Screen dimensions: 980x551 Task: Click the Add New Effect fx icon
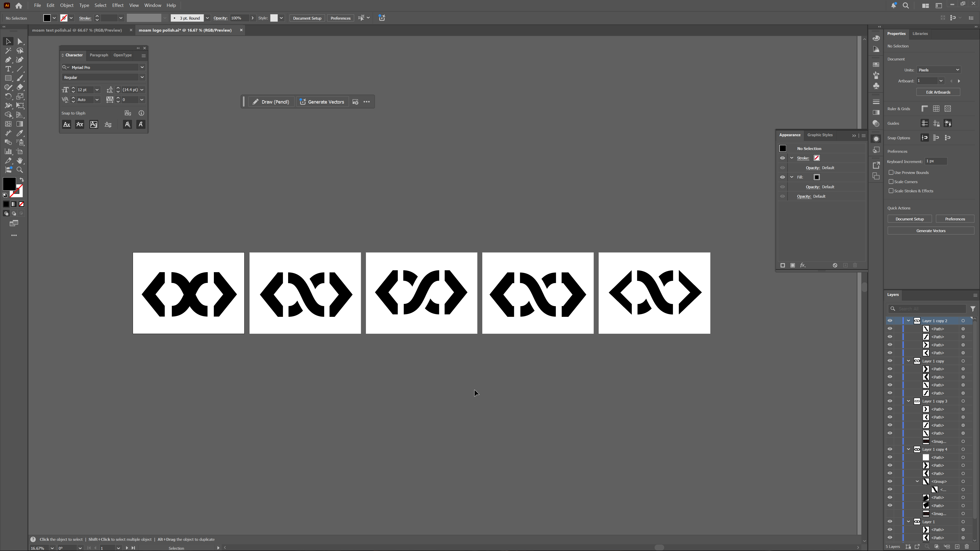(803, 265)
